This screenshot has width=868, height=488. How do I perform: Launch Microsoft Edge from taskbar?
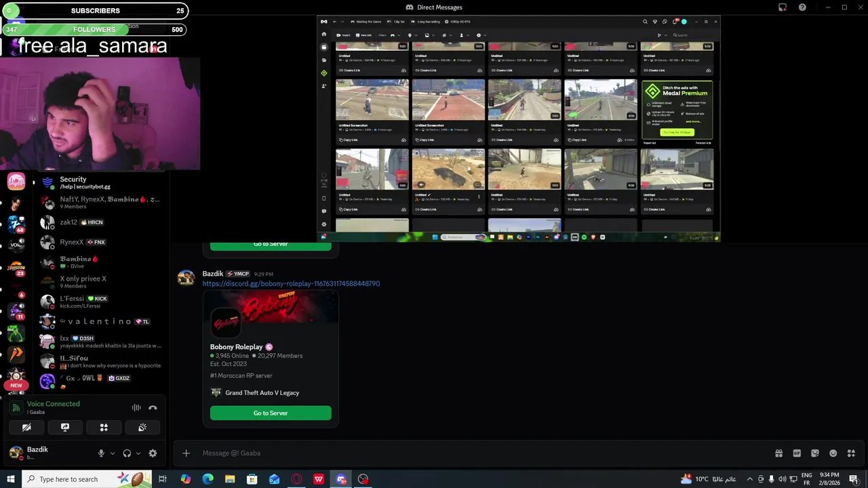click(208, 479)
